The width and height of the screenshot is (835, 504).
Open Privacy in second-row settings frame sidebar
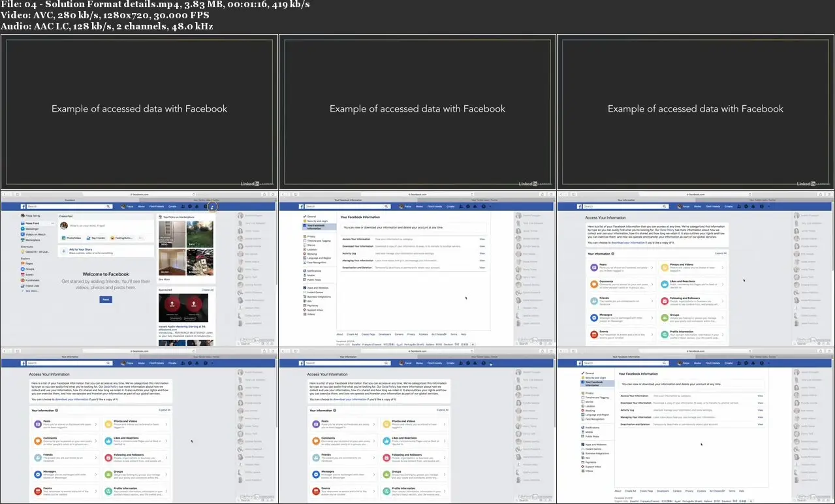tap(309, 236)
